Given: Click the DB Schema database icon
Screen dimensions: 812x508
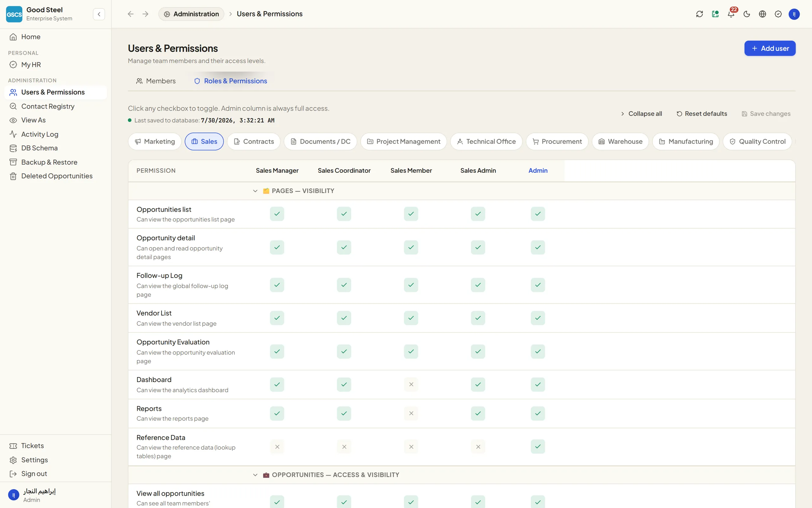Looking at the screenshot, I should [13, 148].
